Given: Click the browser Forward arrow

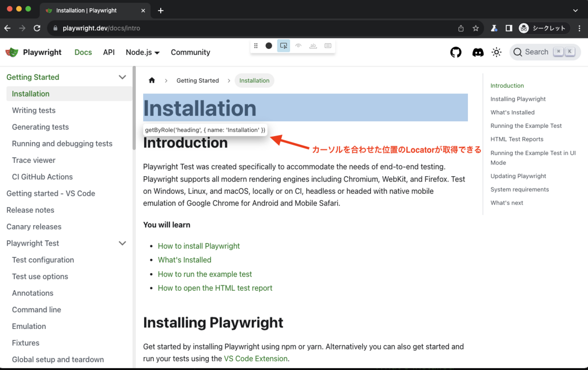Looking at the screenshot, I should [x=22, y=28].
